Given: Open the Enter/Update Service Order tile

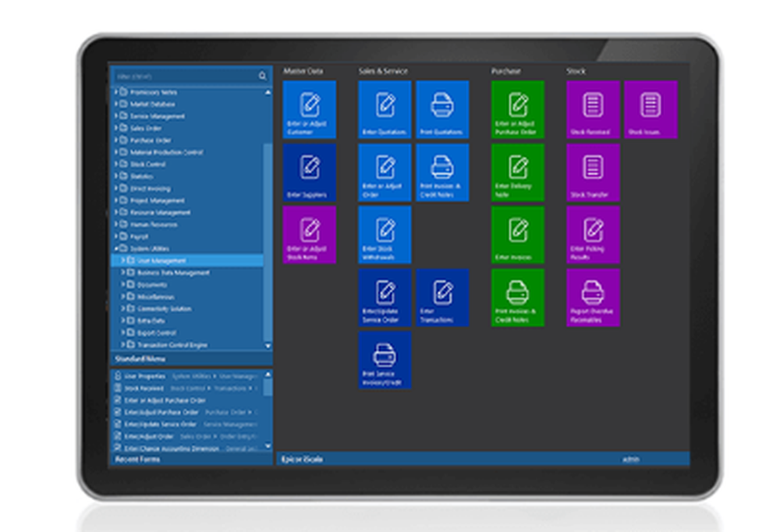Looking at the screenshot, I should point(384,296).
